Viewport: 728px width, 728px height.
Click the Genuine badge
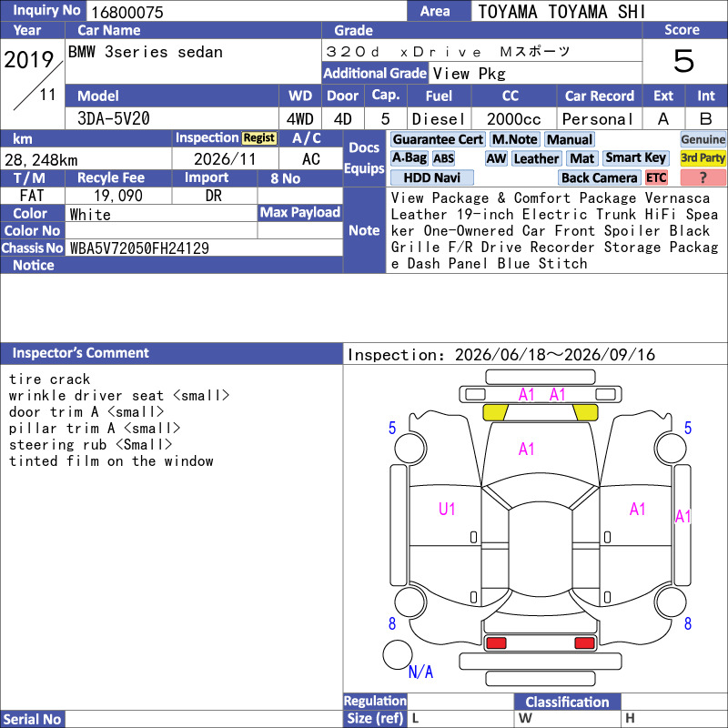(703, 139)
